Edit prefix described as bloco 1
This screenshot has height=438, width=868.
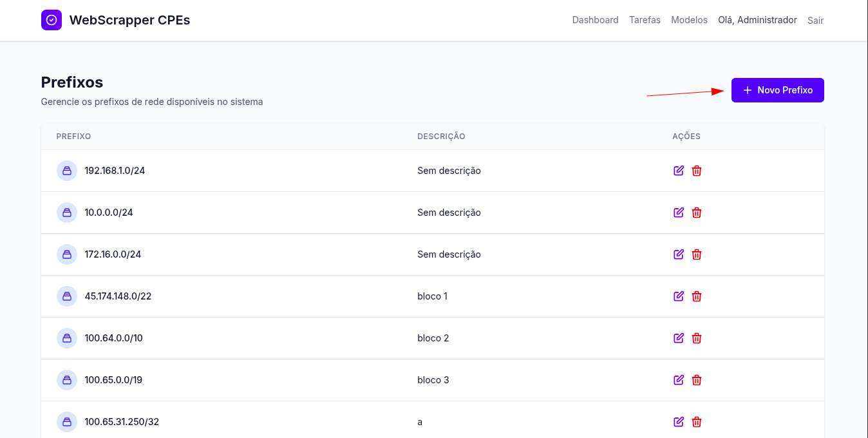point(678,296)
